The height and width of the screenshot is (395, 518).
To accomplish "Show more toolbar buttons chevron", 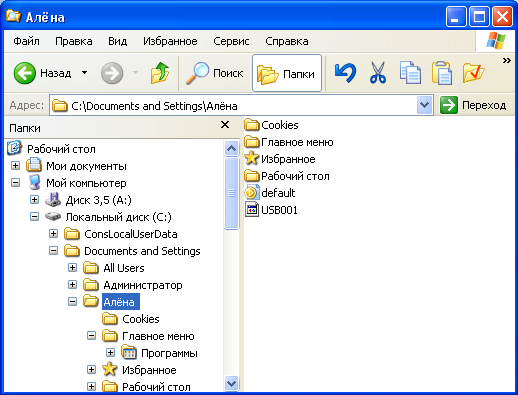I will tap(507, 60).
